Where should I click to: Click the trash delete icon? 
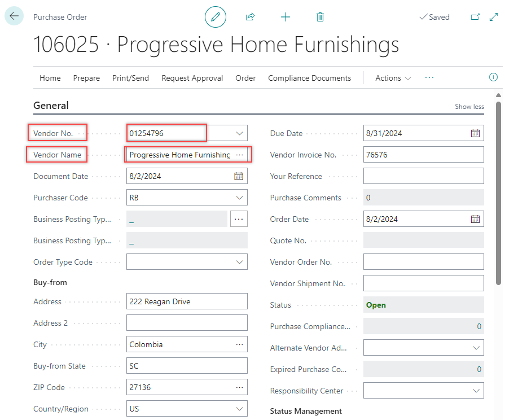pyautogui.click(x=320, y=17)
